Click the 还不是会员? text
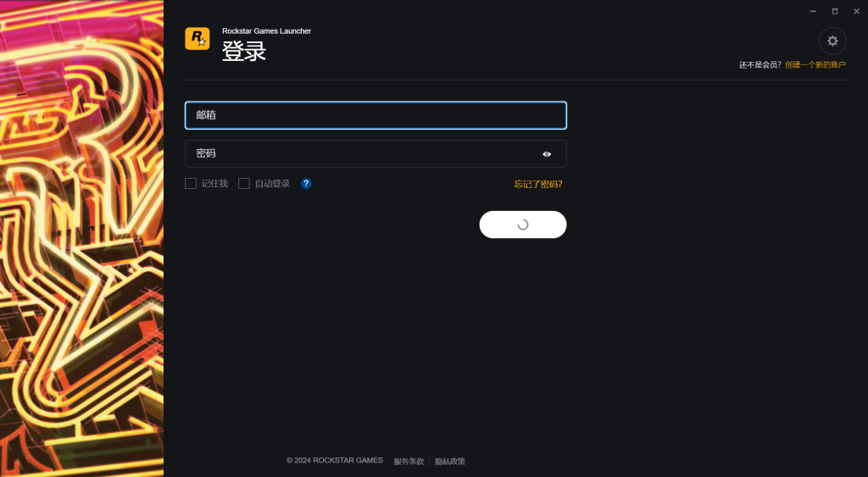868x477 pixels. tap(760, 64)
